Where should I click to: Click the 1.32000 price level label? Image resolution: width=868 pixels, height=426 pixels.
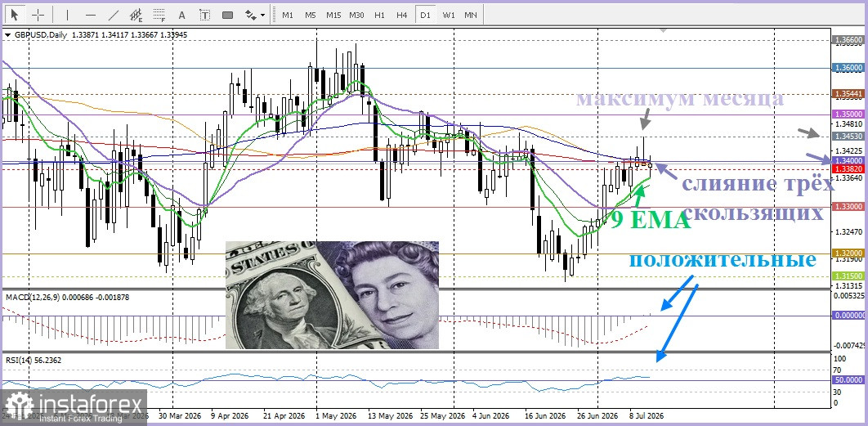pyautogui.click(x=848, y=253)
